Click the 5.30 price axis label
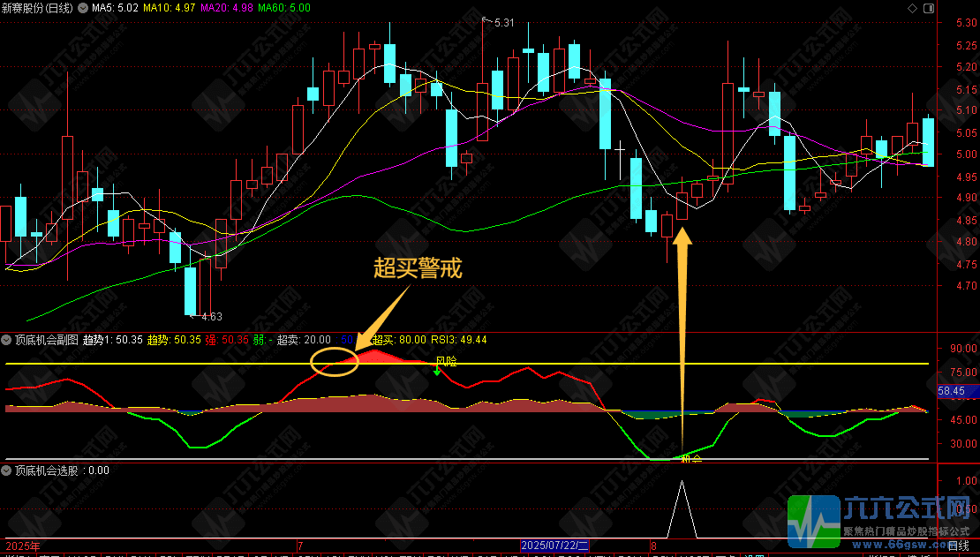Screen dimensions: 980x557 [x=966, y=23]
